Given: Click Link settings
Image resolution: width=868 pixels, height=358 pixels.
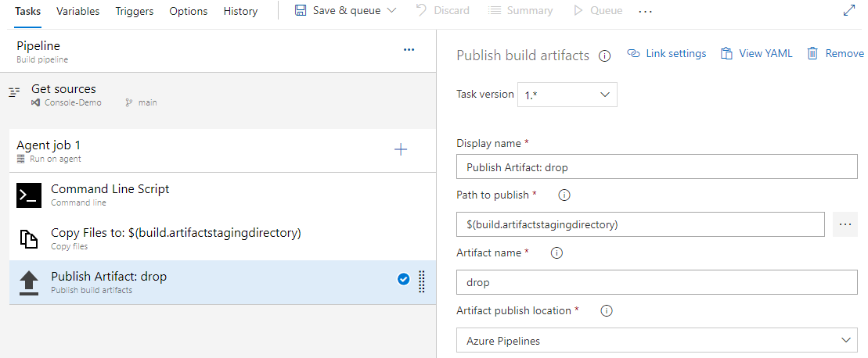Looking at the screenshot, I should coord(667,54).
